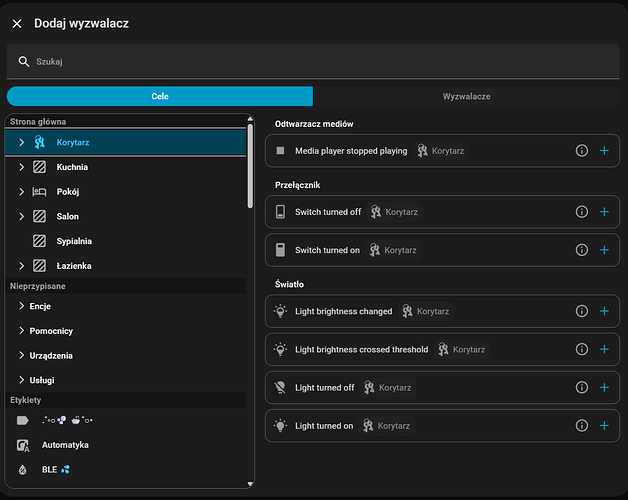
Task: Click the Szukaj search field
Action: [x=320, y=62]
